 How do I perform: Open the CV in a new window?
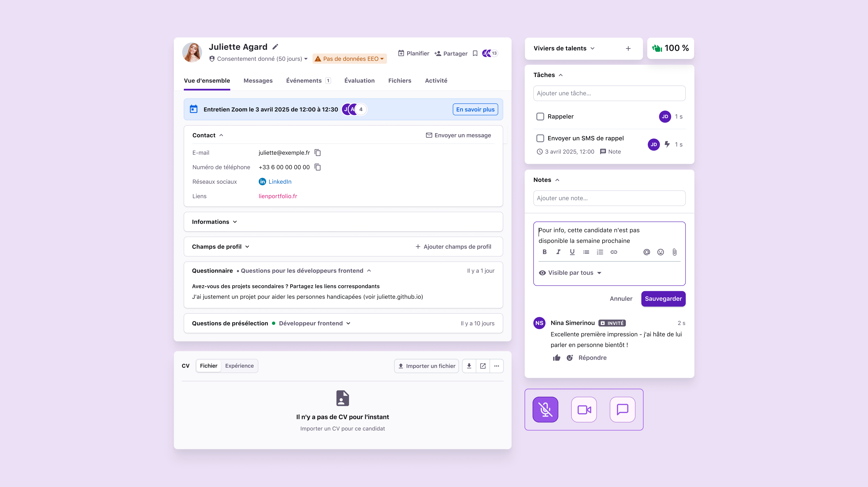483,366
